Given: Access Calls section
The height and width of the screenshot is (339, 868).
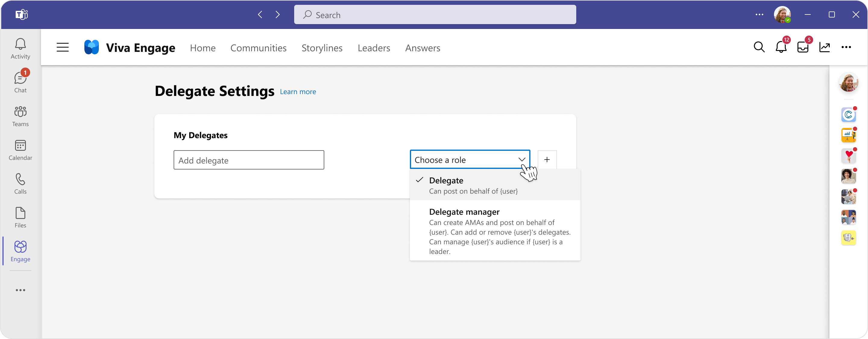Looking at the screenshot, I should pos(20,183).
